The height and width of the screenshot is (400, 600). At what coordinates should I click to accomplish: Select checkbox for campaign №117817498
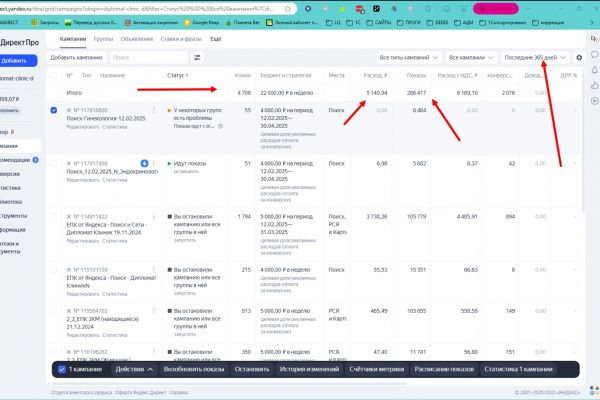(x=54, y=163)
